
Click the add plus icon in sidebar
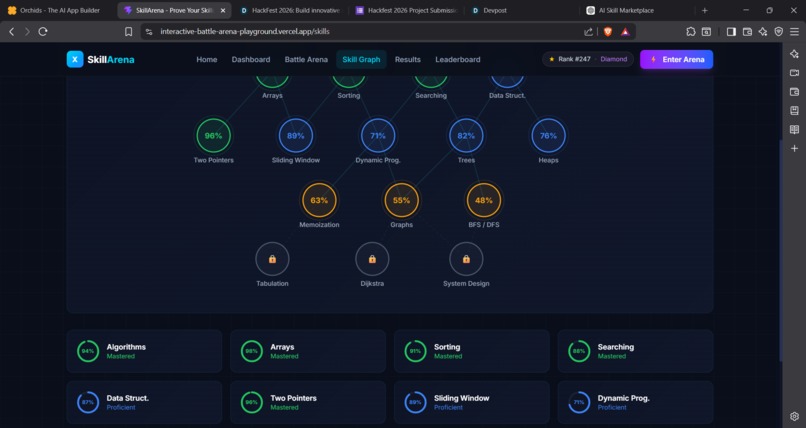[x=794, y=148]
